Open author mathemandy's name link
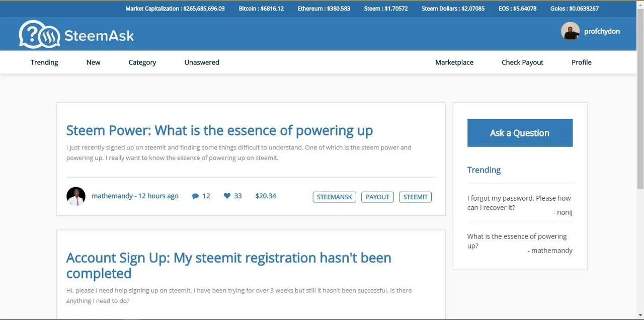This screenshot has width=644, height=320. coord(112,196)
